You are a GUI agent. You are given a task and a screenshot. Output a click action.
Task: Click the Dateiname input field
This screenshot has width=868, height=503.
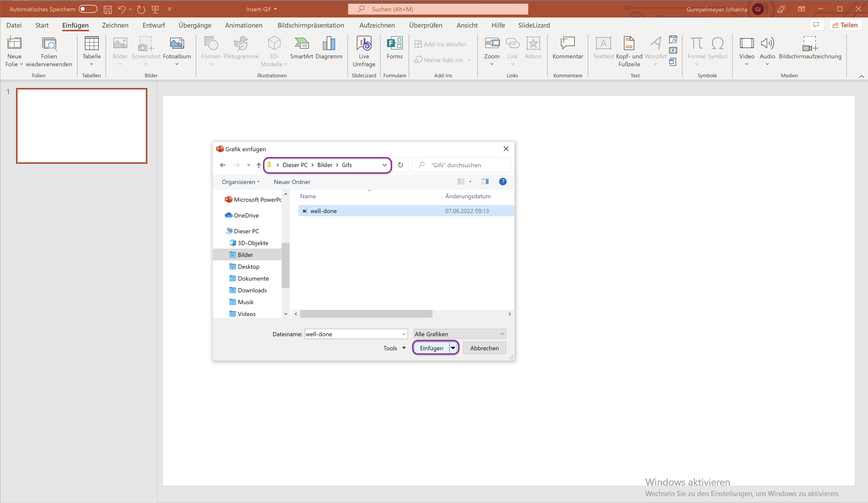353,334
